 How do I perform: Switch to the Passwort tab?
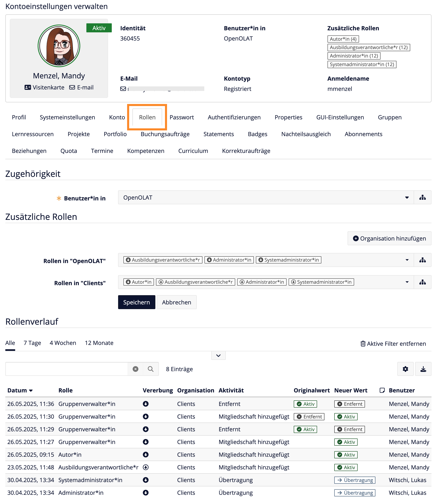pos(182,117)
